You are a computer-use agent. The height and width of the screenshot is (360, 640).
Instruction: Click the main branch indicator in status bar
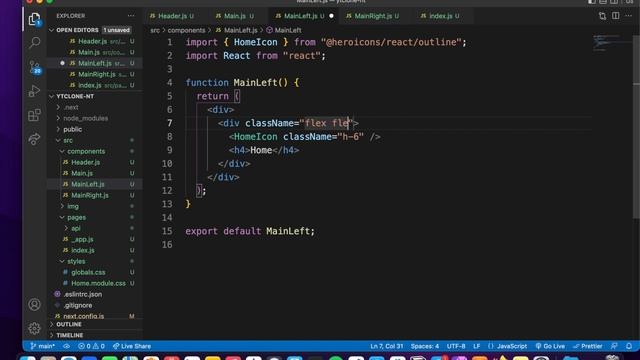click(x=42, y=346)
